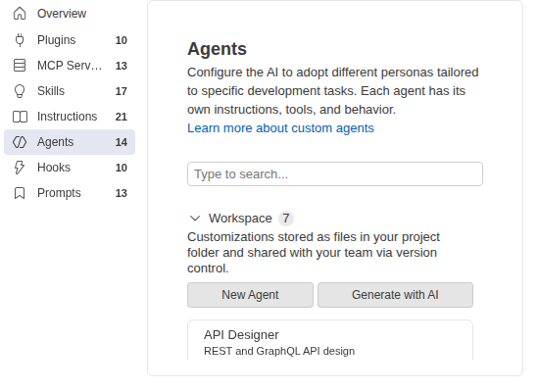This screenshot has height=392, width=539.
Task: Click the Overview home icon
Action: [20, 14]
